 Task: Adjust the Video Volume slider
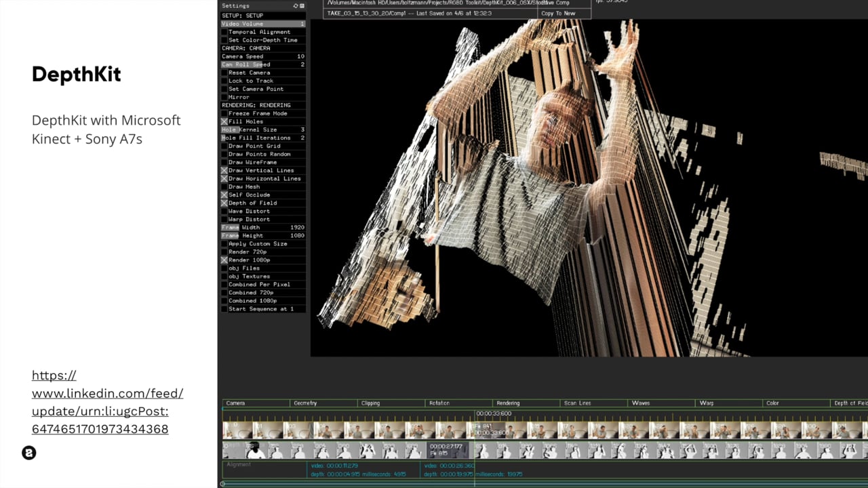tap(263, 24)
